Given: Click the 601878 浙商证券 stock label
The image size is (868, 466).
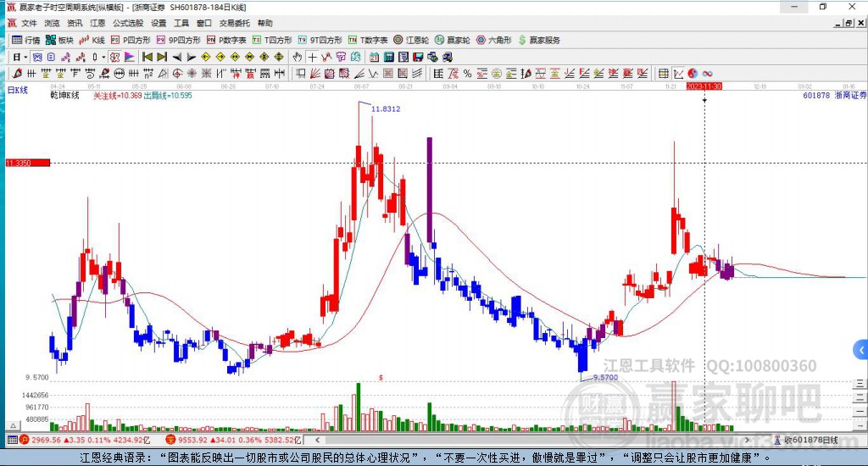Looking at the screenshot, I should (x=834, y=95).
